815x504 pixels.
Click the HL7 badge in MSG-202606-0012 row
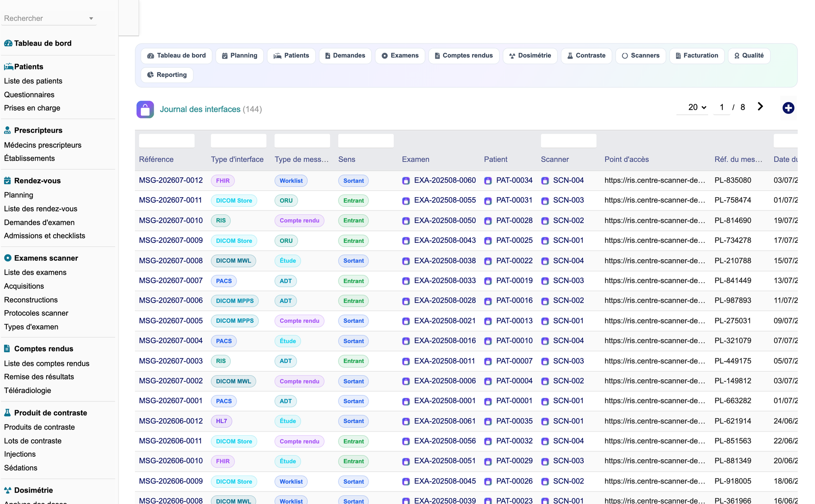pyautogui.click(x=222, y=421)
